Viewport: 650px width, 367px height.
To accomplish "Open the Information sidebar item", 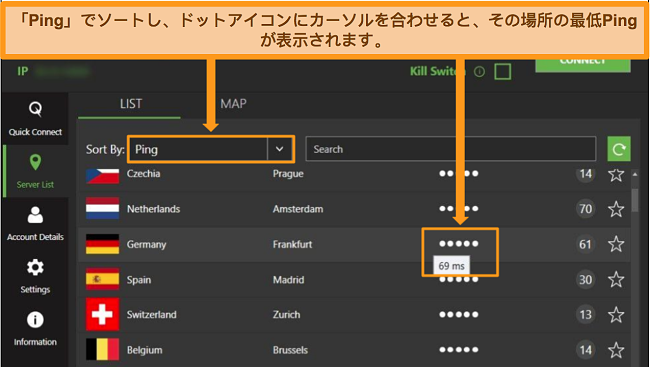I will pyautogui.click(x=35, y=329).
